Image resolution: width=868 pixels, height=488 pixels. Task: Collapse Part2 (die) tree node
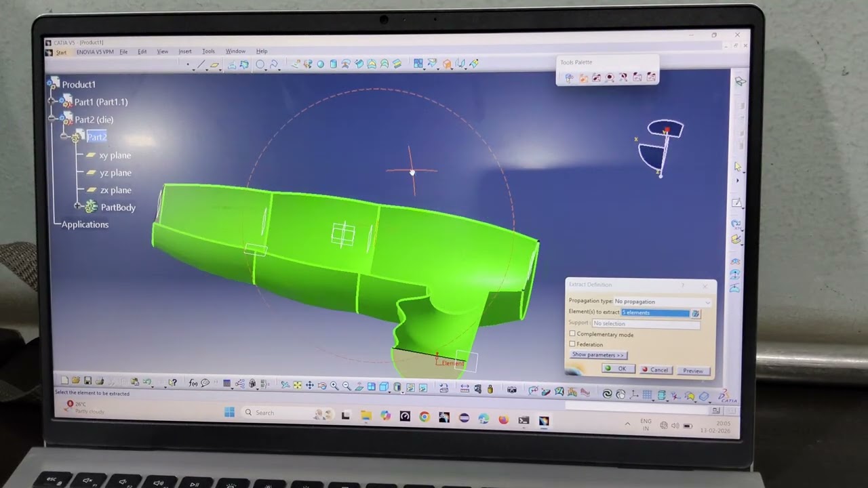(52, 119)
